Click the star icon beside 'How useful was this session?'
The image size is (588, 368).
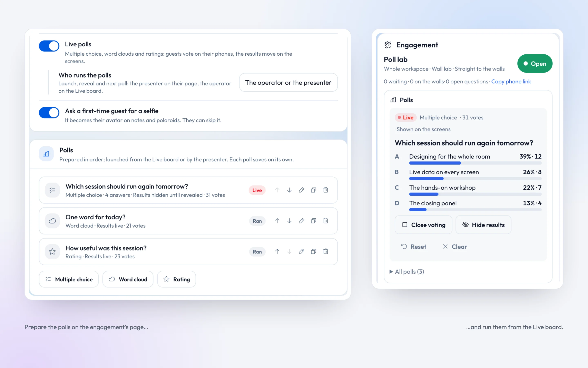pyautogui.click(x=52, y=252)
